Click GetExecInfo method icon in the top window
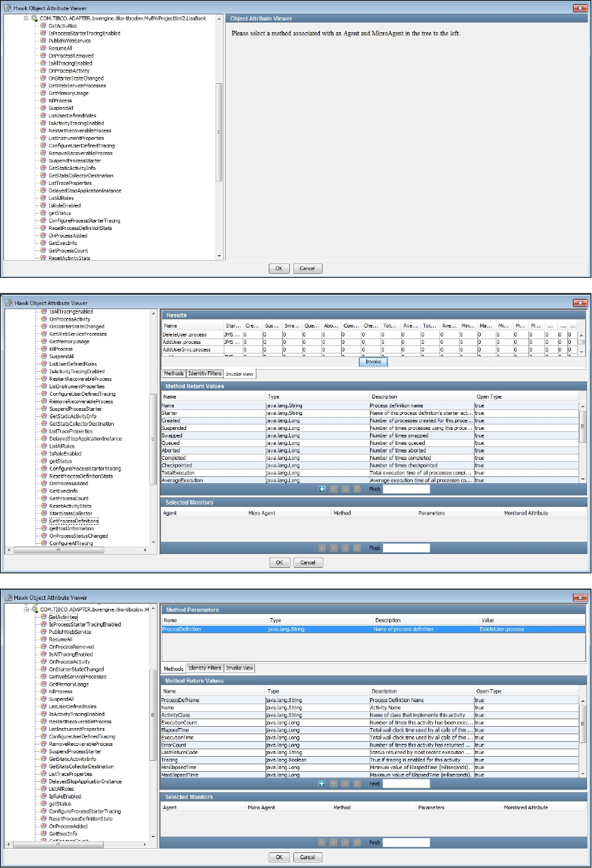Screen dimensions: 592x868 pyautogui.click(x=44, y=243)
